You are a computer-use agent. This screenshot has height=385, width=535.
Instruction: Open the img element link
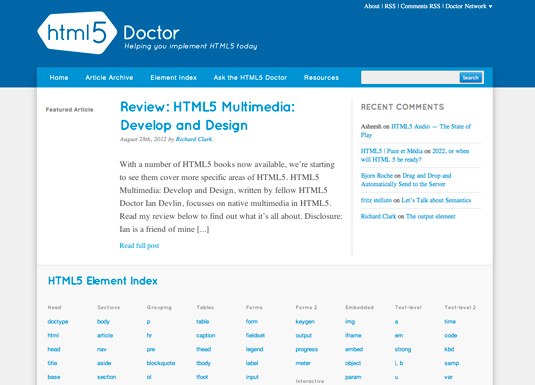point(350,322)
